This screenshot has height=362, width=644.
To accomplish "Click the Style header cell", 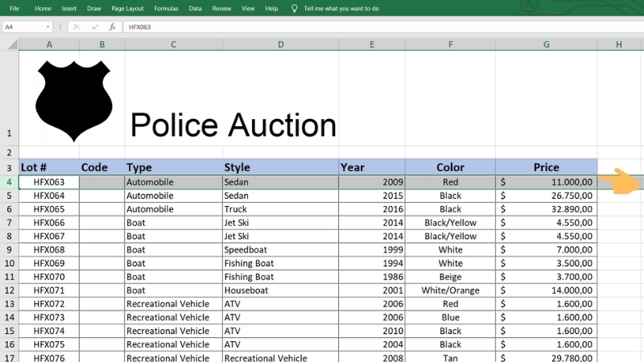I will coord(280,167).
